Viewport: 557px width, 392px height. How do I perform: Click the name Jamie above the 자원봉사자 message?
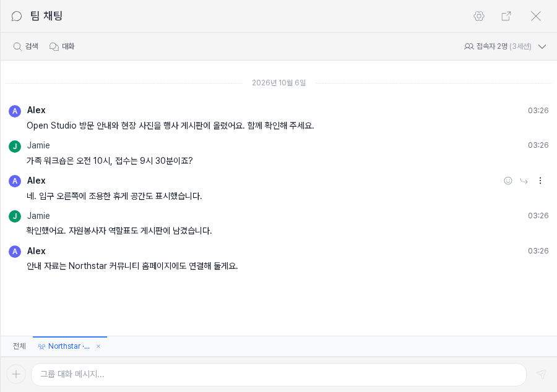pos(38,216)
